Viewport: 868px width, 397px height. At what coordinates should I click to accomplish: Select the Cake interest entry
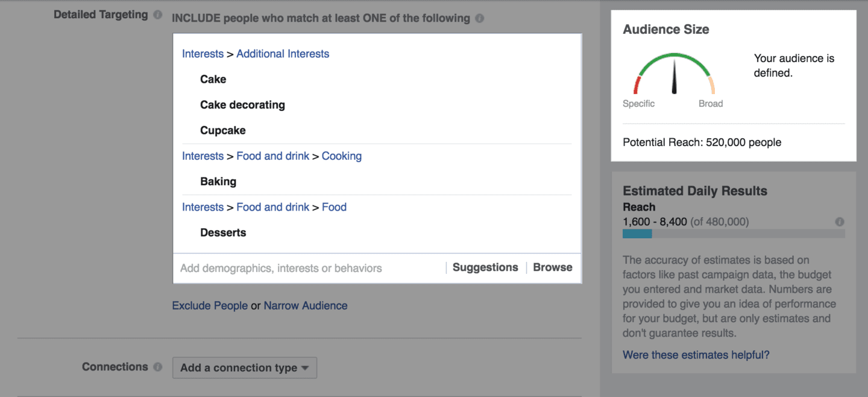(213, 79)
